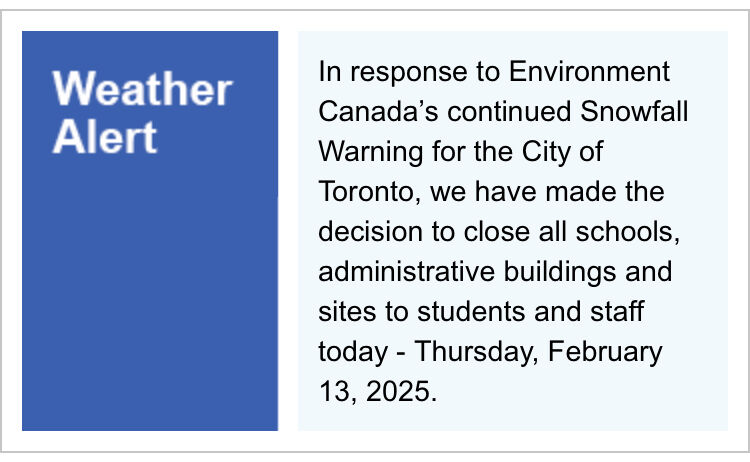Click the word "Warning" in the alert text

click(371, 153)
